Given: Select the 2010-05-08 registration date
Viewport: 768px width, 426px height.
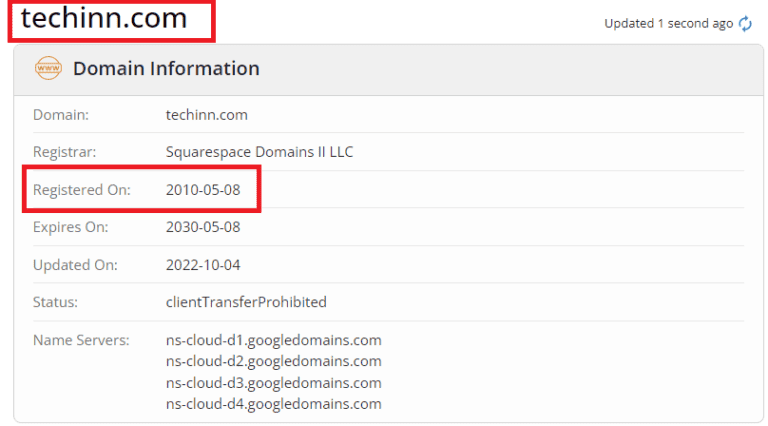Looking at the screenshot, I should coord(203,189).
